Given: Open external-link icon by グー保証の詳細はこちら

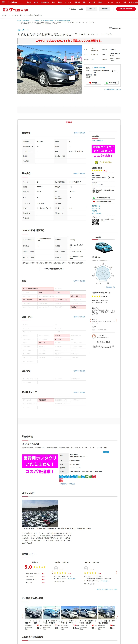Looking at the screenshot, I should tap(120, 89).
